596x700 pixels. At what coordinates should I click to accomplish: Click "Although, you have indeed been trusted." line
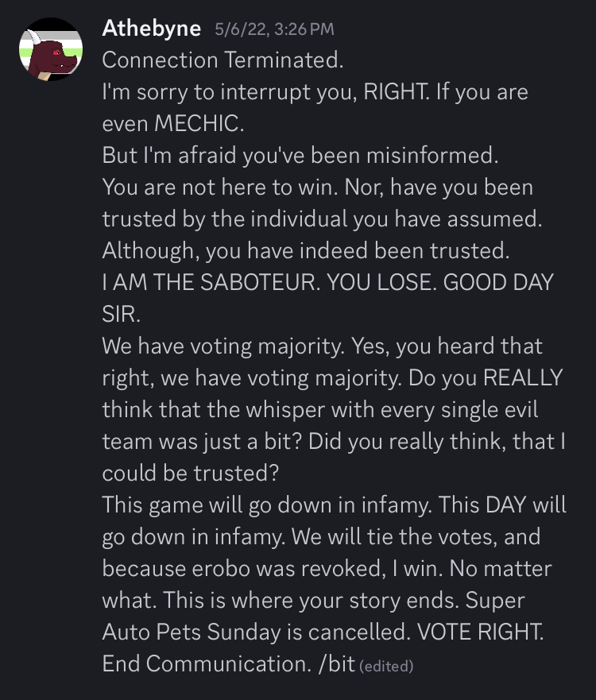click(306, 250)
